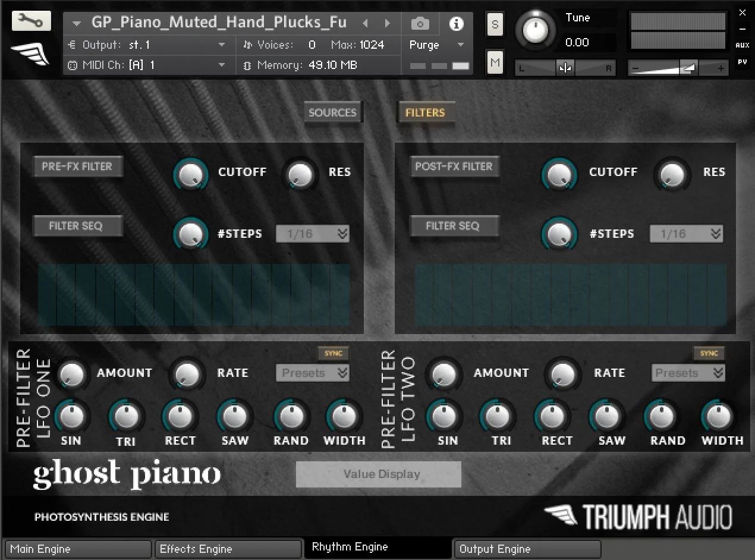Toggle LFO One SYNC button
Screen dimensions: 755x560
(x=334, y=353)
